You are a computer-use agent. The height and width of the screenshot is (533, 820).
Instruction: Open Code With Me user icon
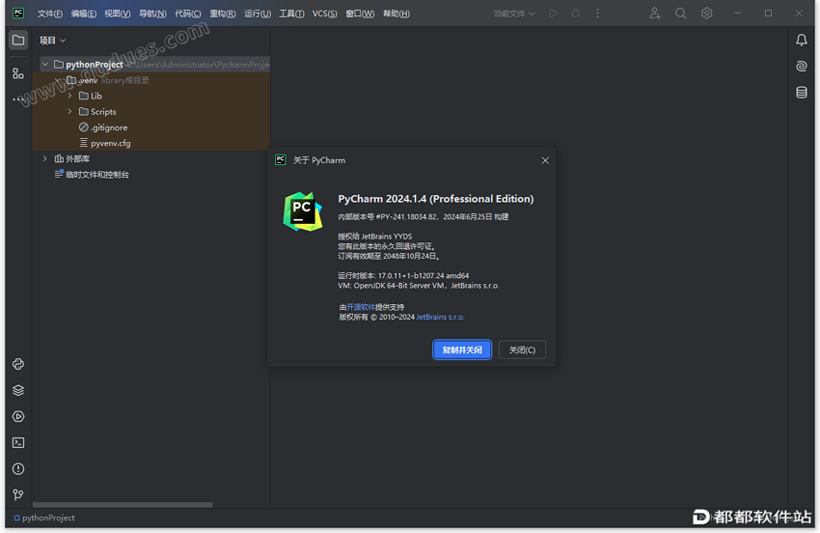tap(655, 13)
